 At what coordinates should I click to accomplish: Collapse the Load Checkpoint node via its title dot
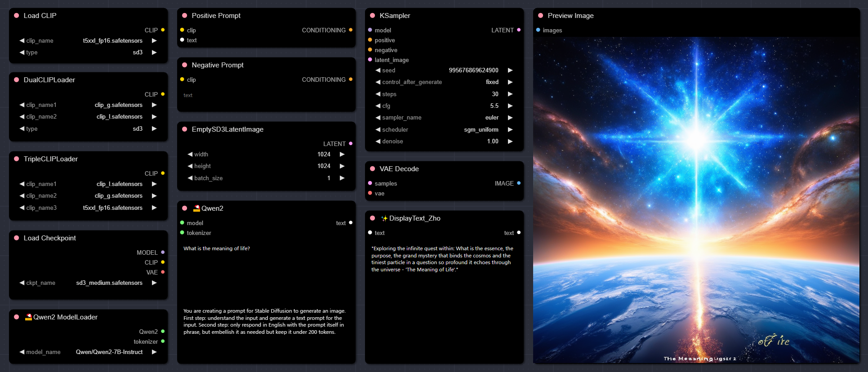(17, 238)
